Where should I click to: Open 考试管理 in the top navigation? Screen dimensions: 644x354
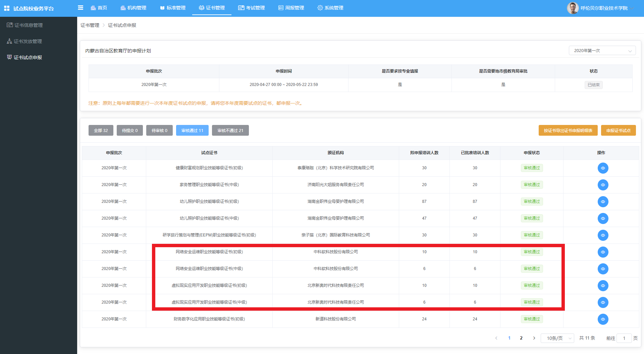252,8
